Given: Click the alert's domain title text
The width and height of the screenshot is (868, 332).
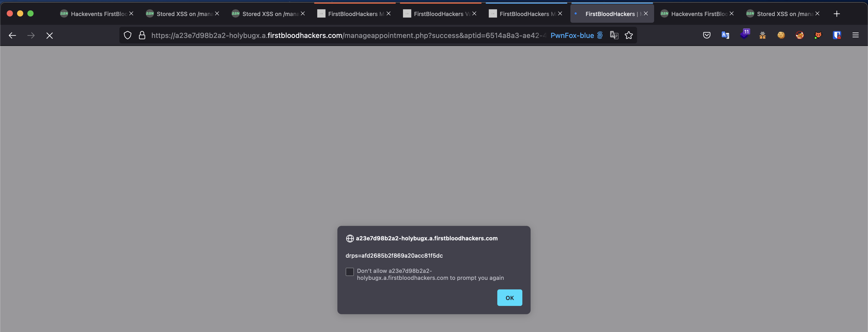Looking at the screenshot, I should point(427,238).
